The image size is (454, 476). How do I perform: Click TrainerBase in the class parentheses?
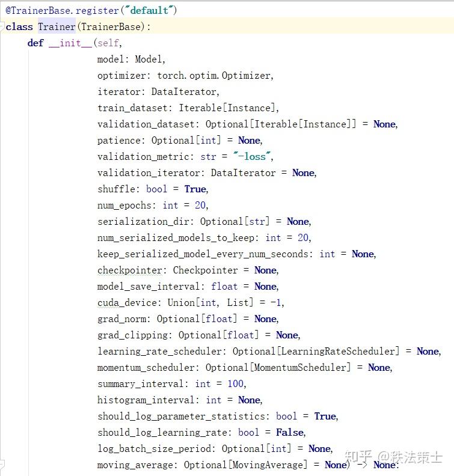111,26
